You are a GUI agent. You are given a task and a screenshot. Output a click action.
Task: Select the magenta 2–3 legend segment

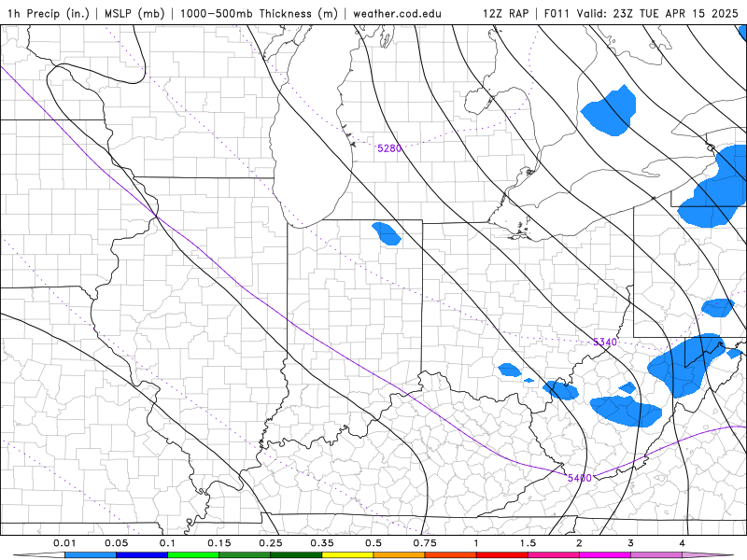(x=605, y=555)
